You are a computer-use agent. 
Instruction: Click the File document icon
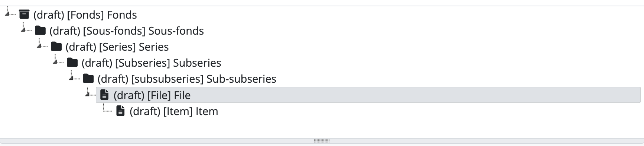(x=104, y=95)
